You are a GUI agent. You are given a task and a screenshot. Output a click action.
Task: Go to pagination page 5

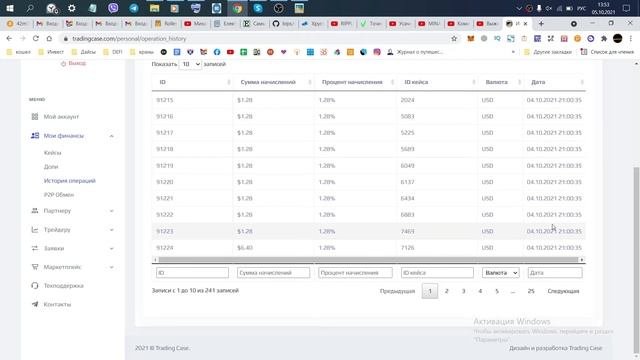click(x=497, y=291)
